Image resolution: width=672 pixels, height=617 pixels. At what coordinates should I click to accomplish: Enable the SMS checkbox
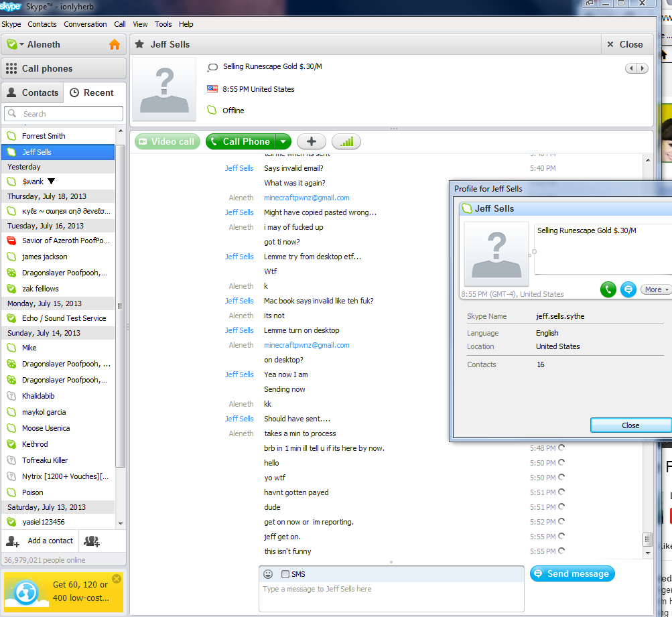pos(285,574)
